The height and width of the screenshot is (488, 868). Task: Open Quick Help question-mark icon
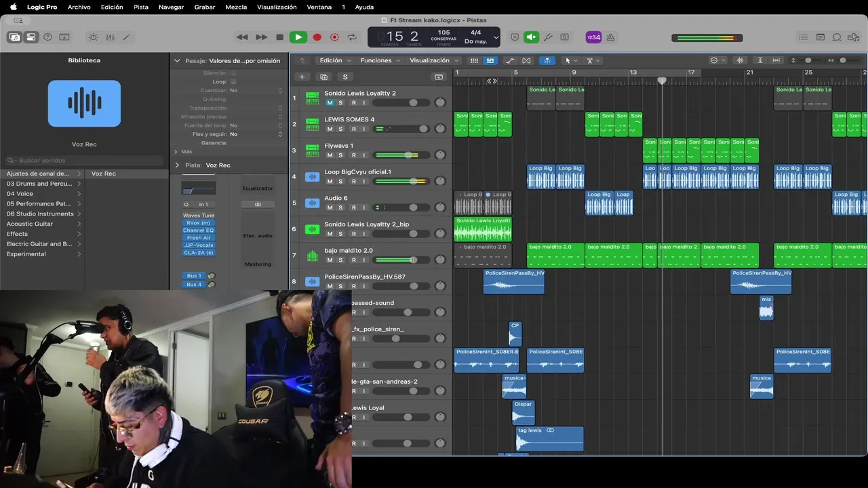(x=47, y=37)
